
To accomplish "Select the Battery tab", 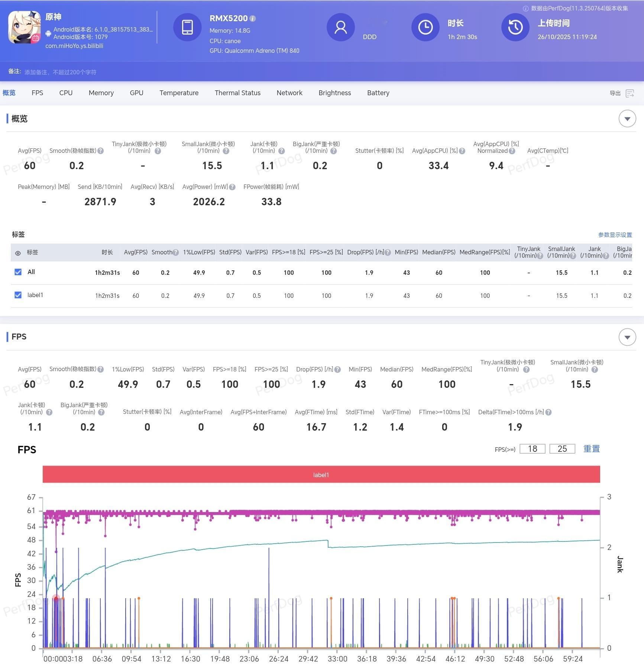I will 378,93.
